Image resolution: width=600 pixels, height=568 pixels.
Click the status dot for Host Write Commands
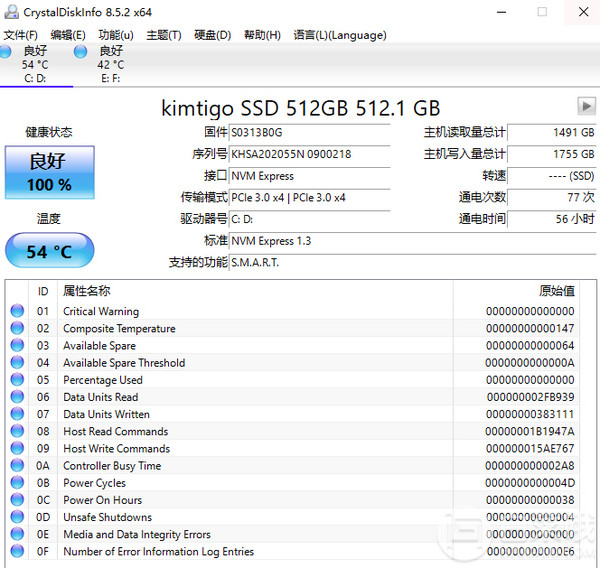[17, 448]
